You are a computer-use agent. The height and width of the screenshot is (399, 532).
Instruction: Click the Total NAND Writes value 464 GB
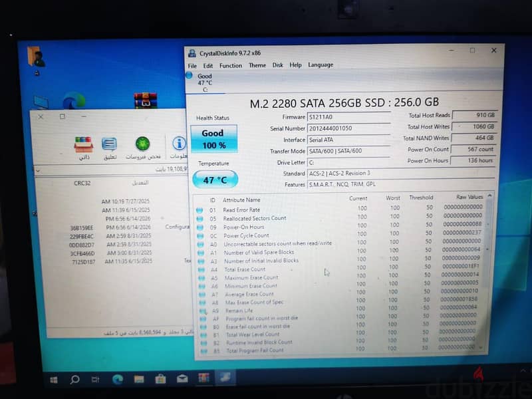click(473, 138)
